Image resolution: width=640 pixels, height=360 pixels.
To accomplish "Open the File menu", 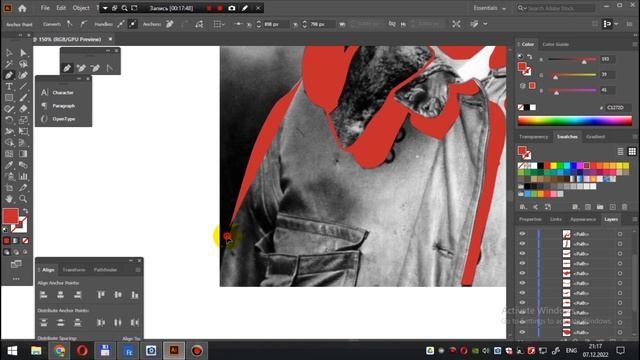I will click(x=45, y=8).
